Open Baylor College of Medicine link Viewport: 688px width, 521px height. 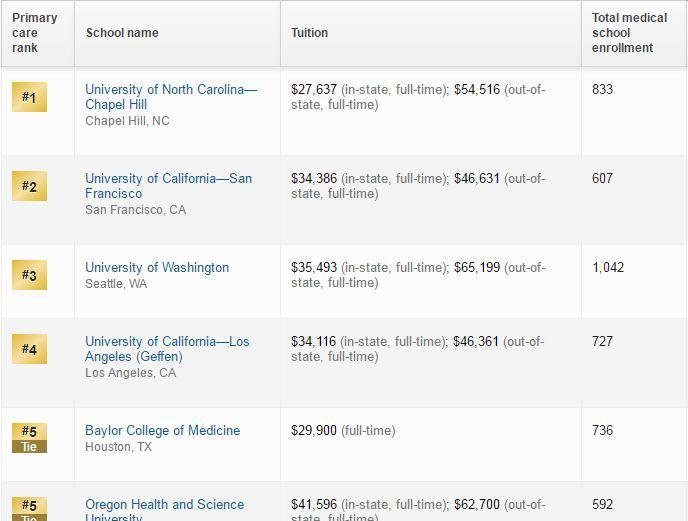pos(162,430)
